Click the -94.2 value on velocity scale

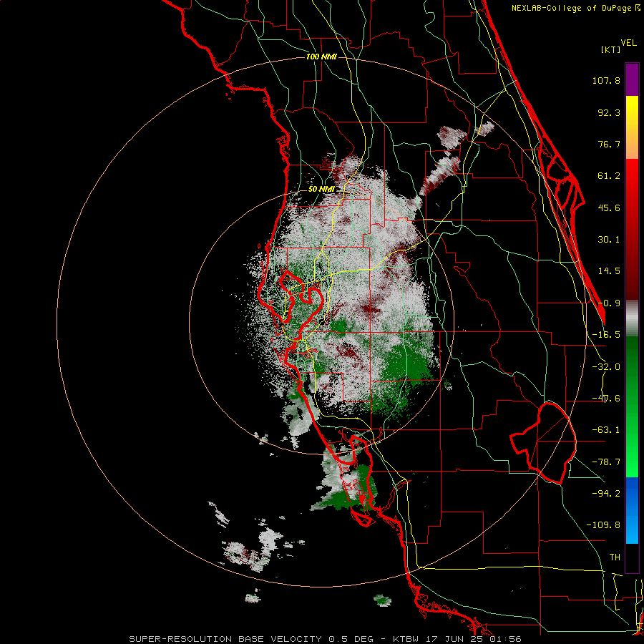coord(606,493)
